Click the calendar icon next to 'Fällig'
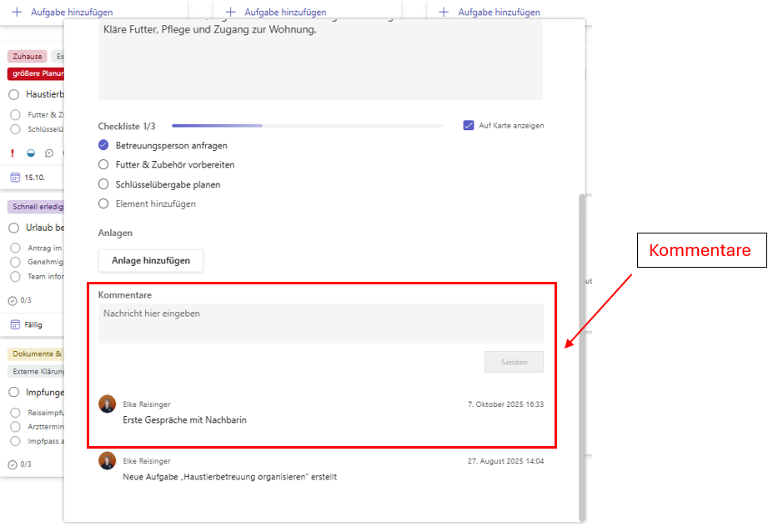 14,324
